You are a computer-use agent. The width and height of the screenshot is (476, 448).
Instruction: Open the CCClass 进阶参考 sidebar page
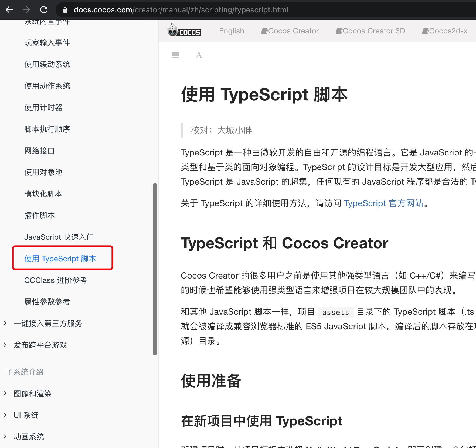pos(56,280)
